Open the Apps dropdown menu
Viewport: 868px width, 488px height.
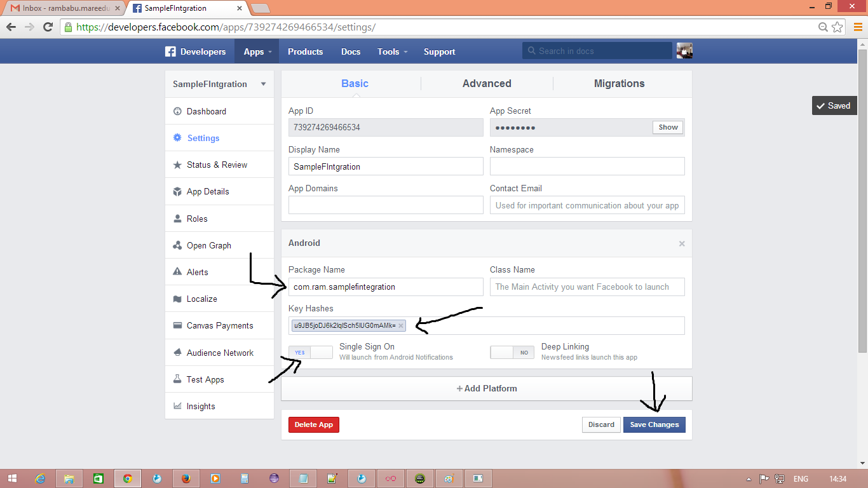[257, 51]
